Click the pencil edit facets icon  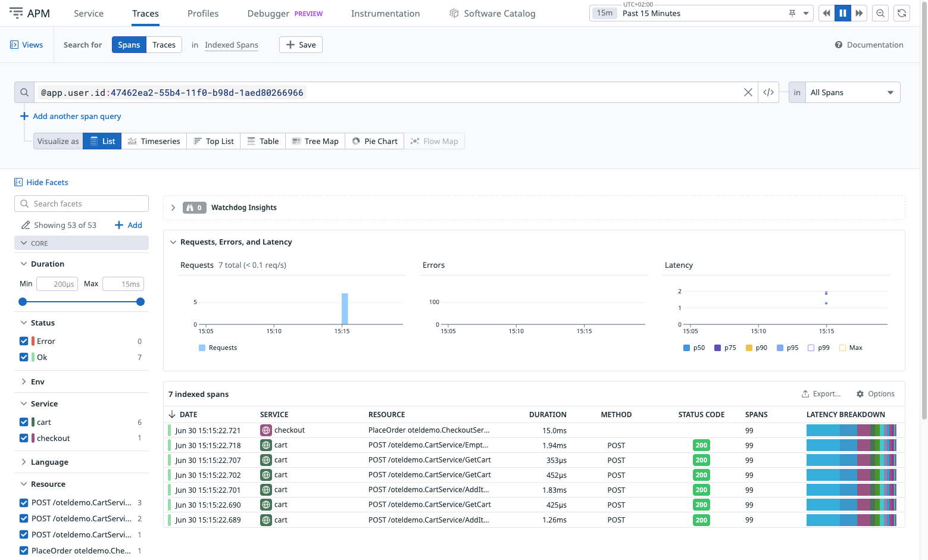tap(26, 225)
